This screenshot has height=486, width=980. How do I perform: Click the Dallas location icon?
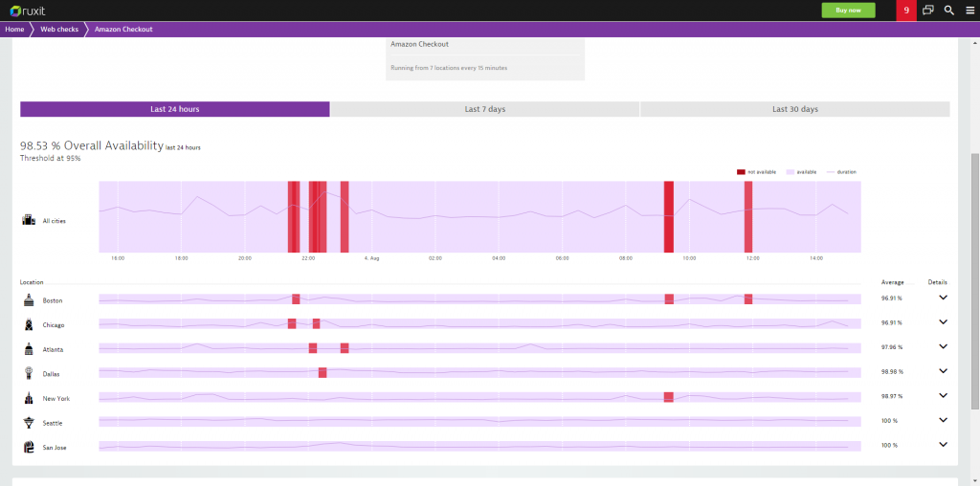point(28,373)
